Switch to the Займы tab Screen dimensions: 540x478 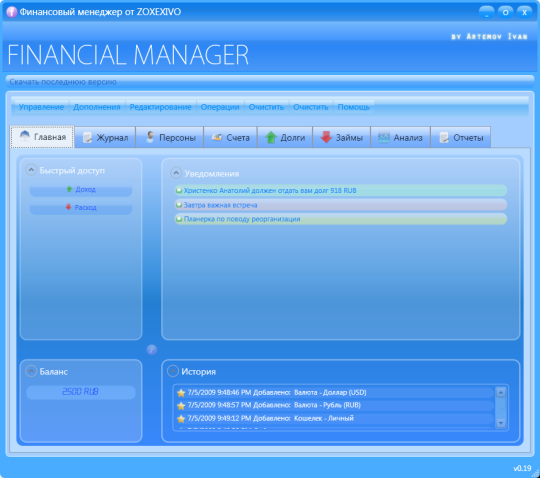coord(341,138)
